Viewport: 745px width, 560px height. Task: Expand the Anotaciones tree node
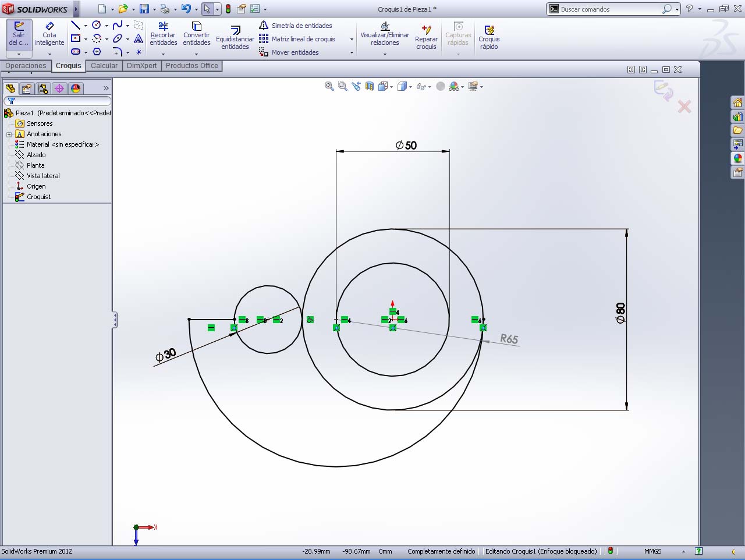[9, 134]
